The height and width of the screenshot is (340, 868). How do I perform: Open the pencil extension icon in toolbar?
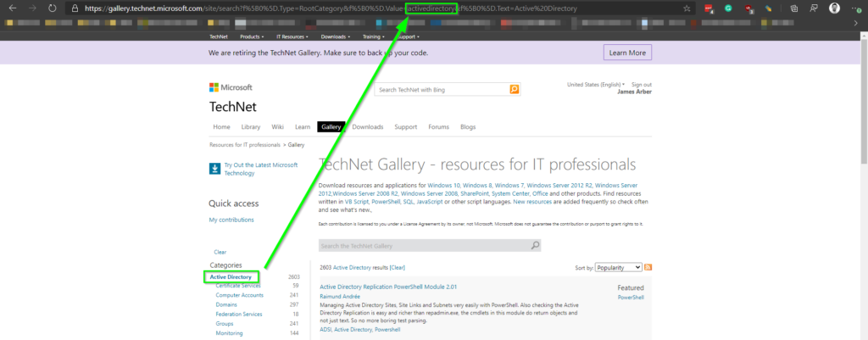point(768,8)
